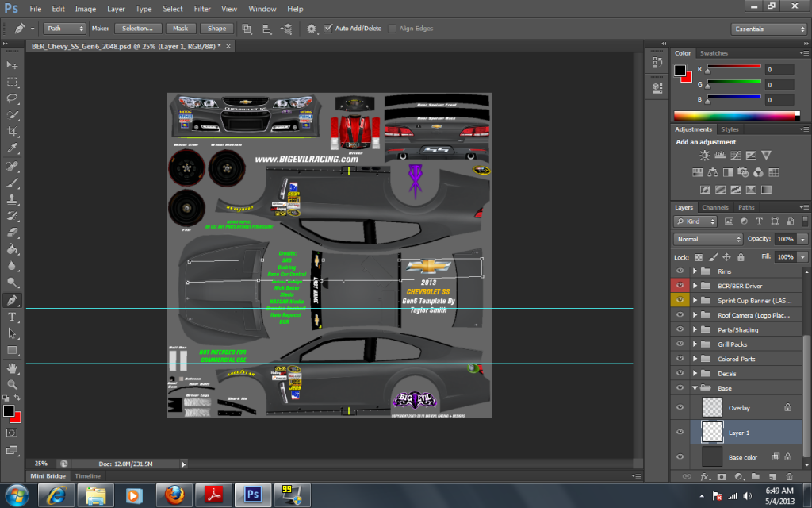Select the Crop tool
This screenshot has height=508, width=812.
tap(12, 131)
